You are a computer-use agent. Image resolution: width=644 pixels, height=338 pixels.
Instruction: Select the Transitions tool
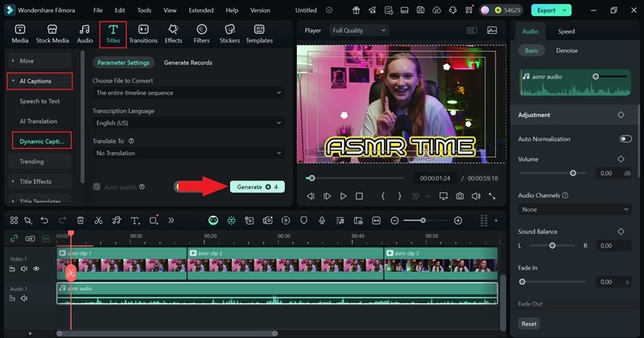click(x=143, y=33)
